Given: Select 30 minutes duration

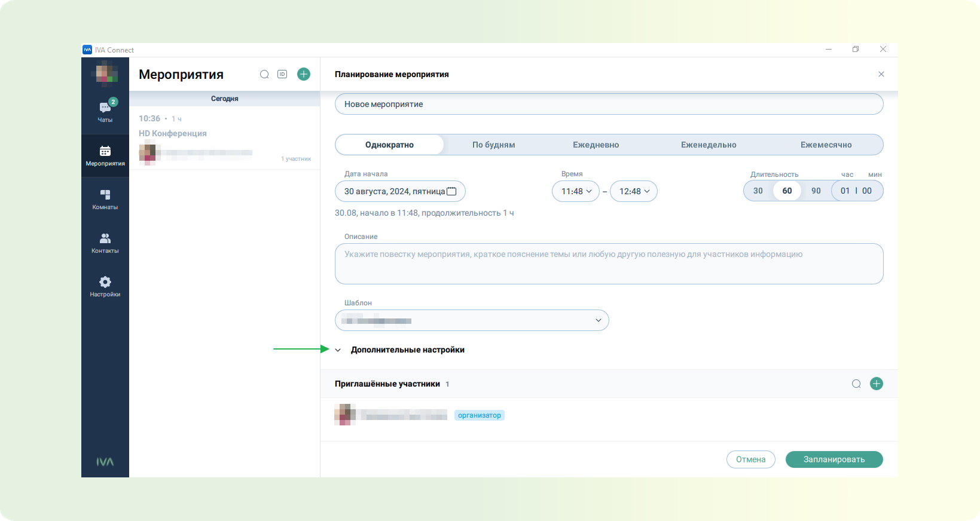Looking at the screenshot, I should pos(758,191).
